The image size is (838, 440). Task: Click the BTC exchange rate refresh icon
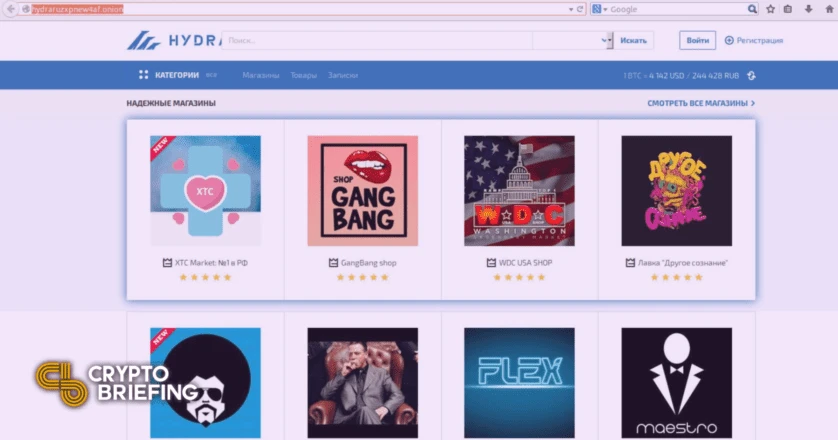751,75
